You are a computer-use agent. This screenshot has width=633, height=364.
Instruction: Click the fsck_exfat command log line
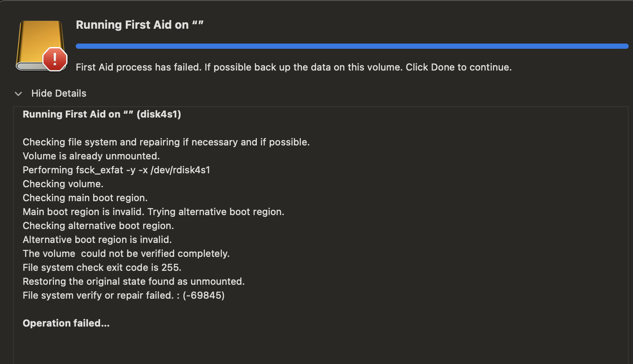[116, 170]
